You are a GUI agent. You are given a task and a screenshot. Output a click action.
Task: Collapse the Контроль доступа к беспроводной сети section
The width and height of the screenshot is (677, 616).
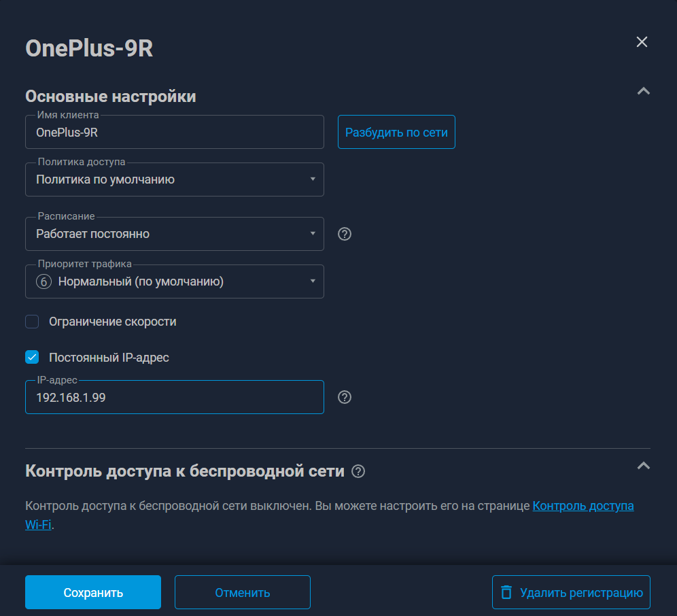[643, 466]
